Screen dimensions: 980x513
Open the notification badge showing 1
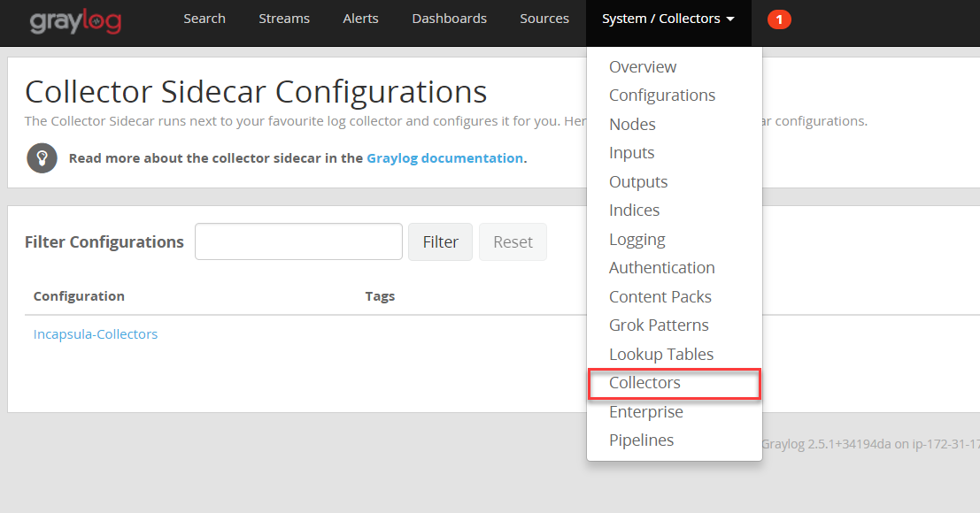click(779, 19)
